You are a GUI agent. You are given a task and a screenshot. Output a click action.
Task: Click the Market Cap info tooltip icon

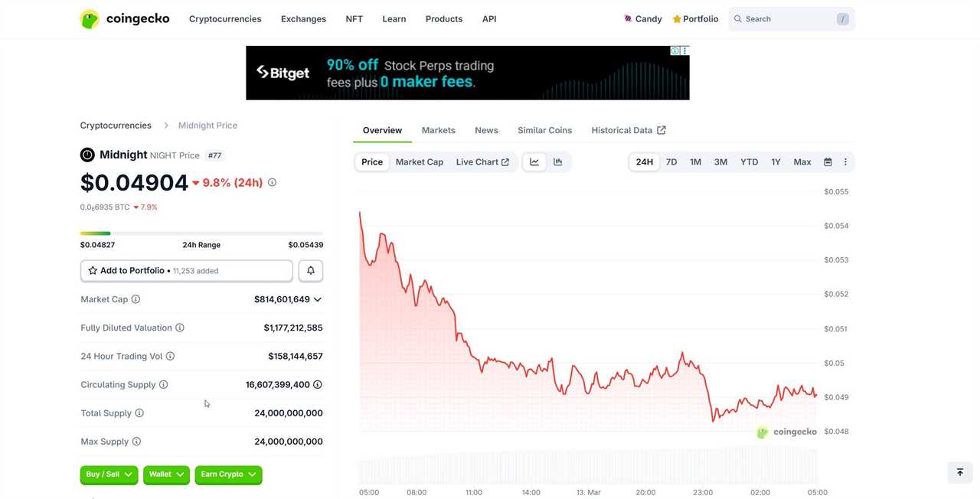136,299
